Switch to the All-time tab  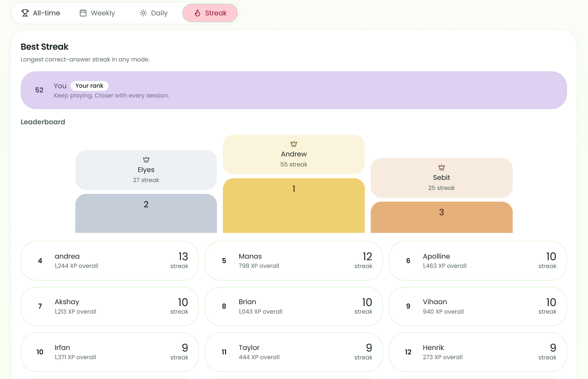click(x=41, y=13)
